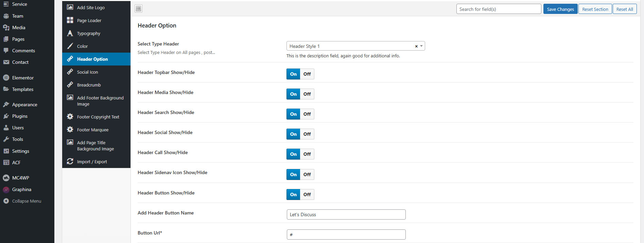Turn off Header Topbar Show/Hide
Image resolution: width=644 pixels, height=243 pixels.
coord(307,74)
